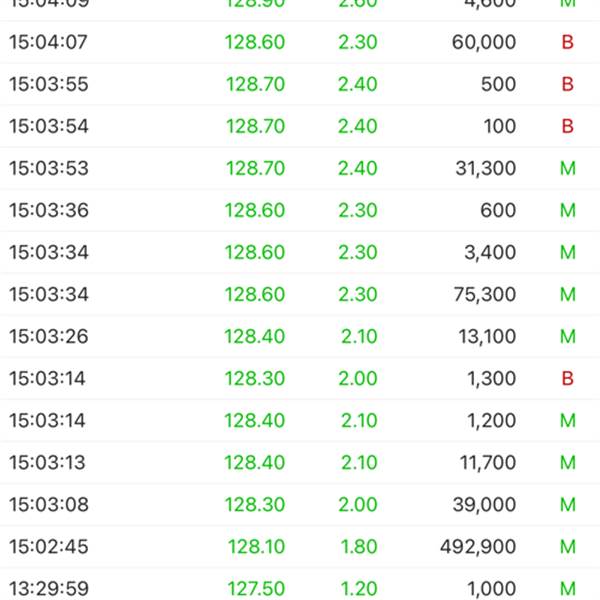Viewport: 600px width, 600px height.
Task: Select the 15:03:26 timestamp
Action: 49,336
